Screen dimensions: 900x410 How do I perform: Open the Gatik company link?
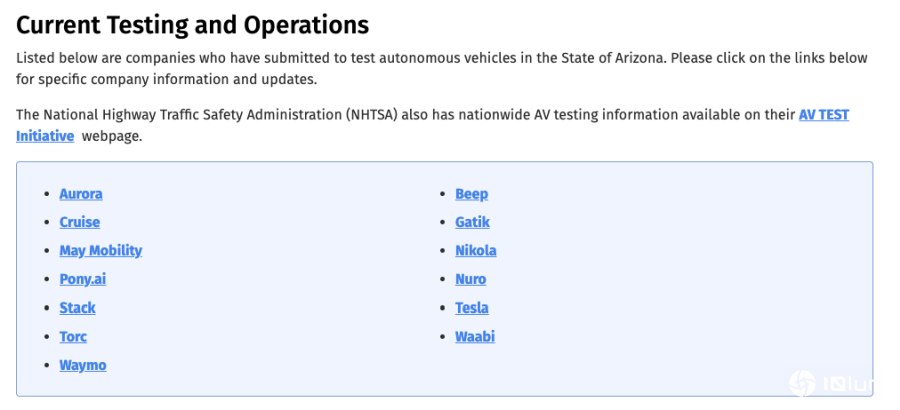[x=473, y=222]
